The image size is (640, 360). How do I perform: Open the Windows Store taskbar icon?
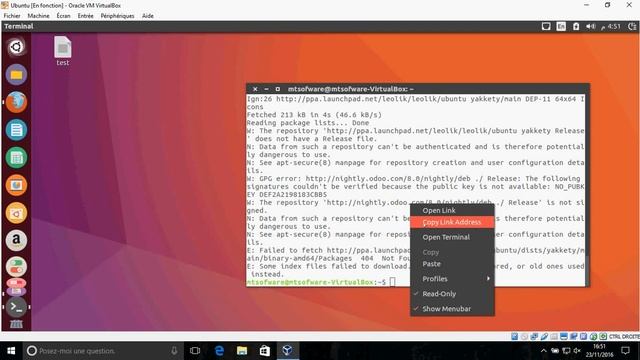(264, 351)
